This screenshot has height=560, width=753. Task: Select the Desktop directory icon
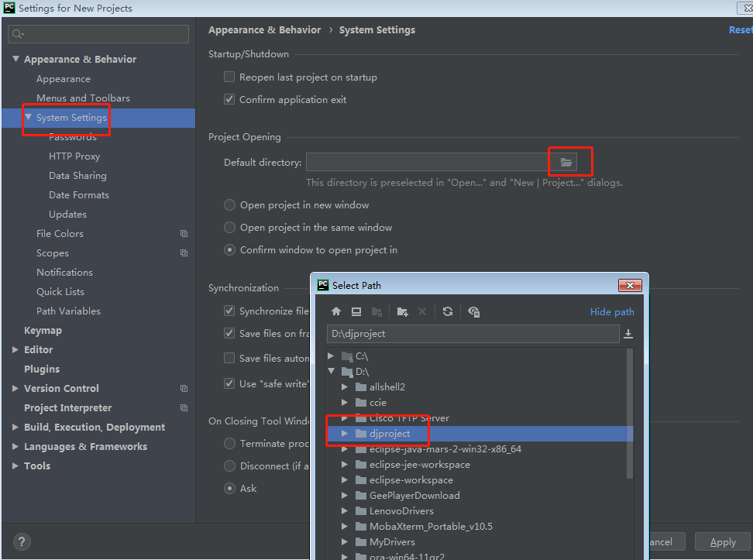click(356, 311)
